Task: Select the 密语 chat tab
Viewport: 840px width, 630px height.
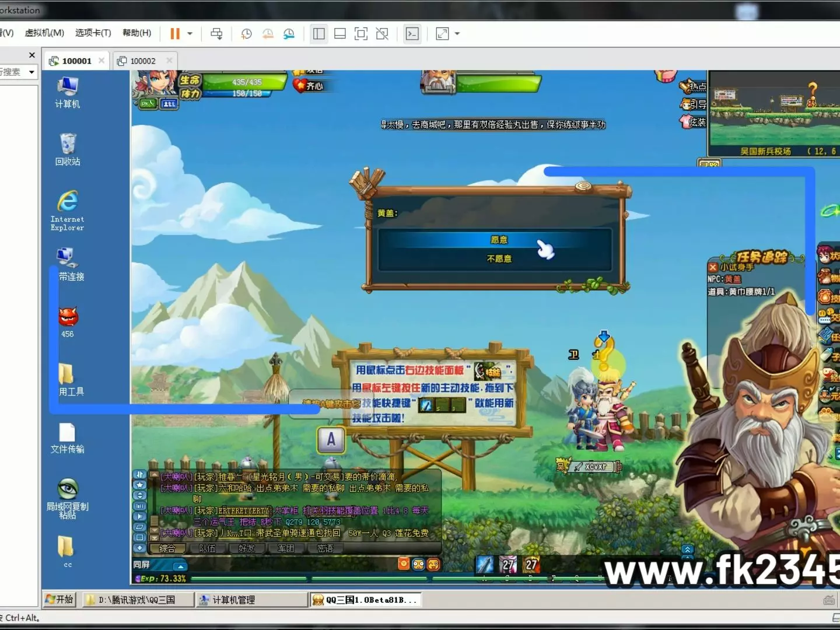Action: click(325, 548)
